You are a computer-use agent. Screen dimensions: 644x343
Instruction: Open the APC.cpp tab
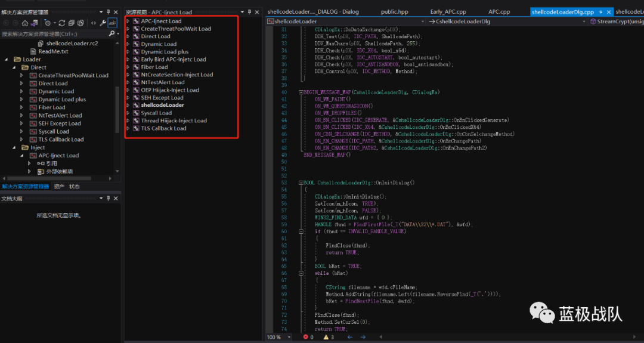[499, 12]
